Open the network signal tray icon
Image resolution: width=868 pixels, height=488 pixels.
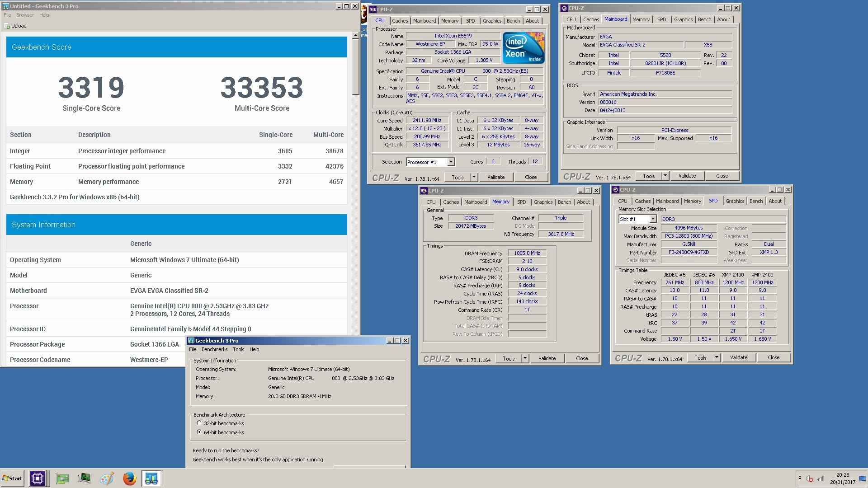coord(821,479)
